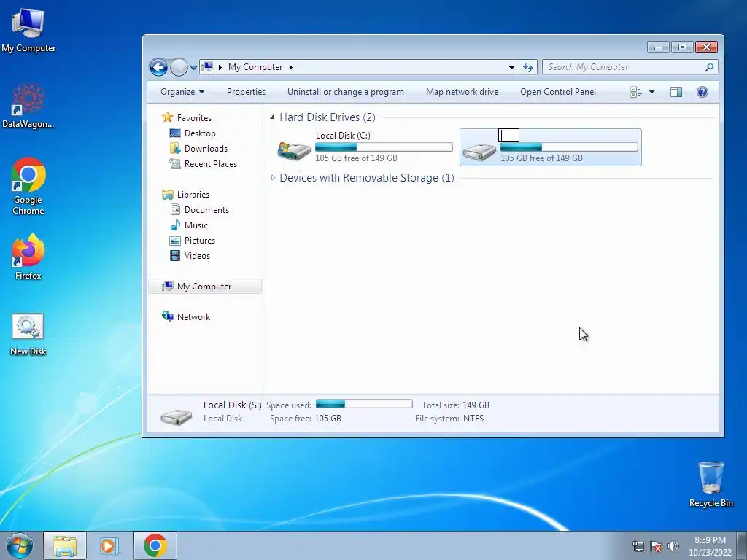Click the network tray icon
The height and width of the screenshot is (560, 747).
(x=638, y=546)
